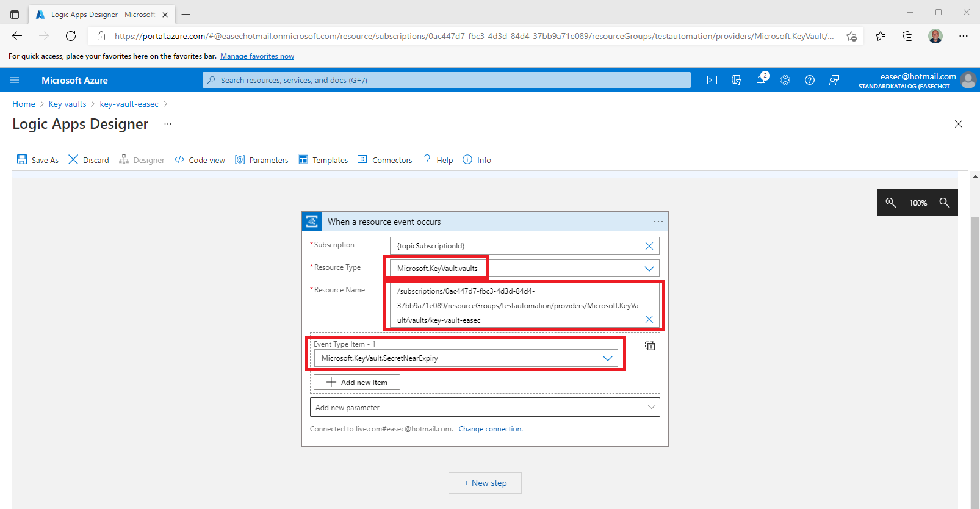Click the New step button
980x509 pixels.
tap(485, 483)
